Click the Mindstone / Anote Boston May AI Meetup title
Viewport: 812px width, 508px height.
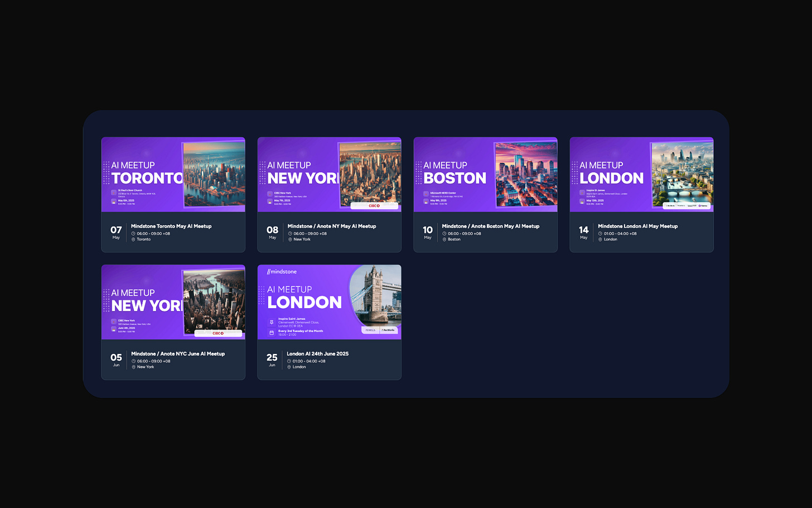[491, 226]
